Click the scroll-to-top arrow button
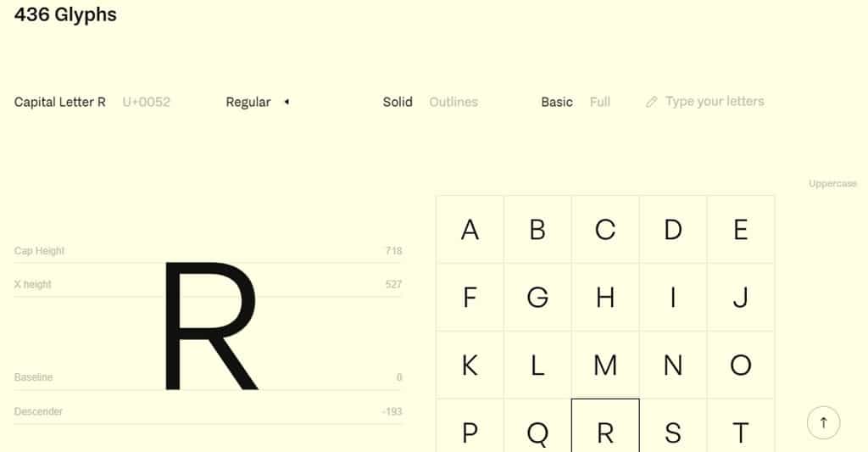The width and height of the screenshot is (868, 452). (823, 422)
